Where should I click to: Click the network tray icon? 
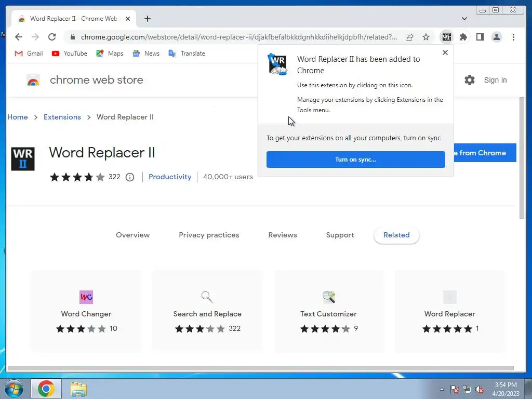[467, 389]
